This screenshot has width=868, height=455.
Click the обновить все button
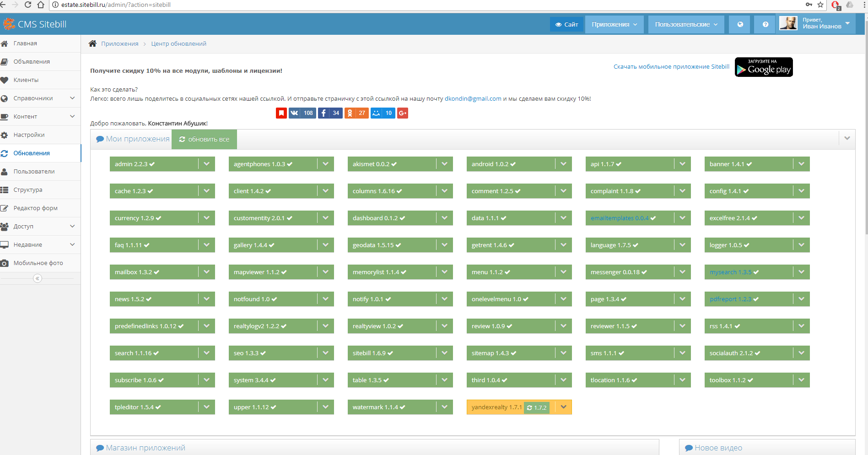click(204, 139)
